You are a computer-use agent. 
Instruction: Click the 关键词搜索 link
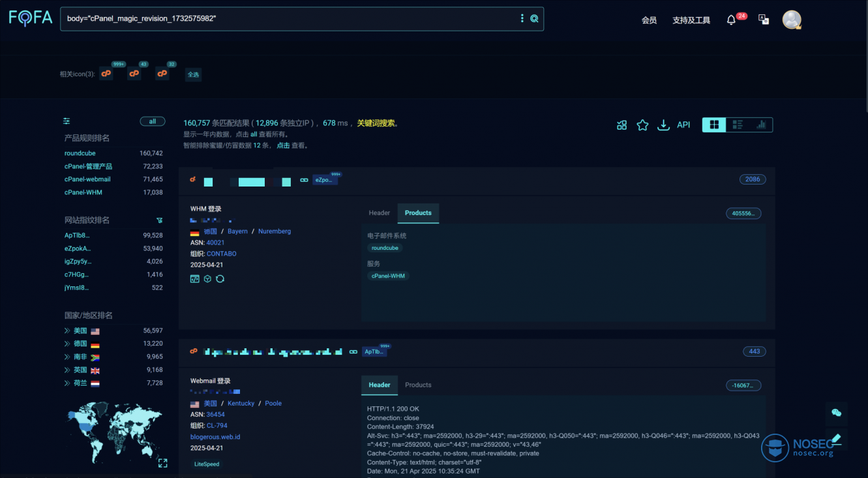click(376, 123)
